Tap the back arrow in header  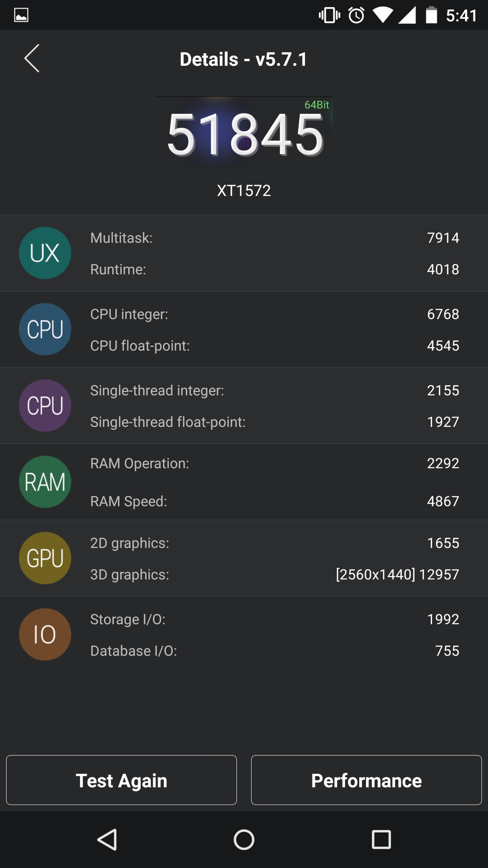(x=32, y=59)
